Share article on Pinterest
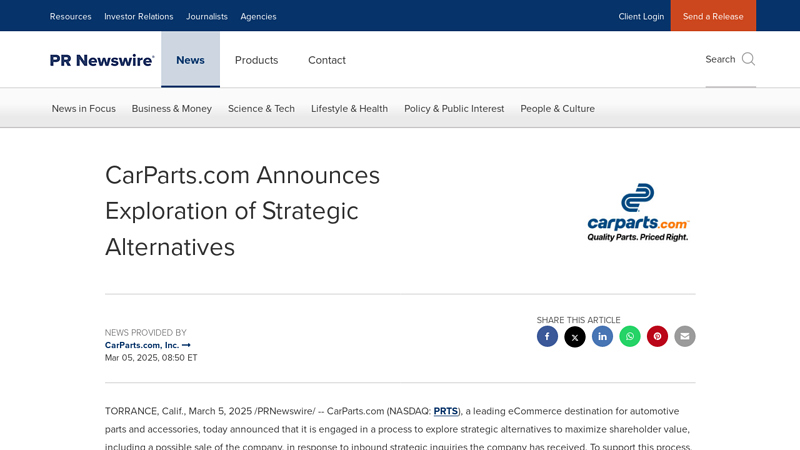Screen dimensions: 800x450 click(x=657, y=336)
